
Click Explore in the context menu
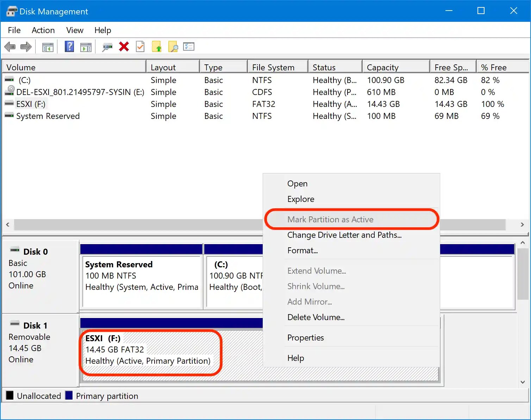pyautogui.click(x=300, y=199)
